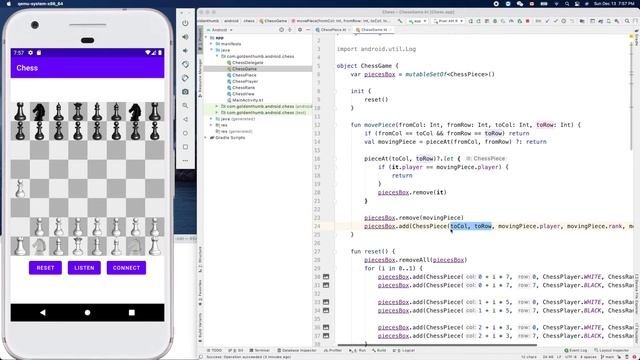Click the collapse all icon in project panel
The width and height of the screenshot is (640, 360).
tap(290, 30)
